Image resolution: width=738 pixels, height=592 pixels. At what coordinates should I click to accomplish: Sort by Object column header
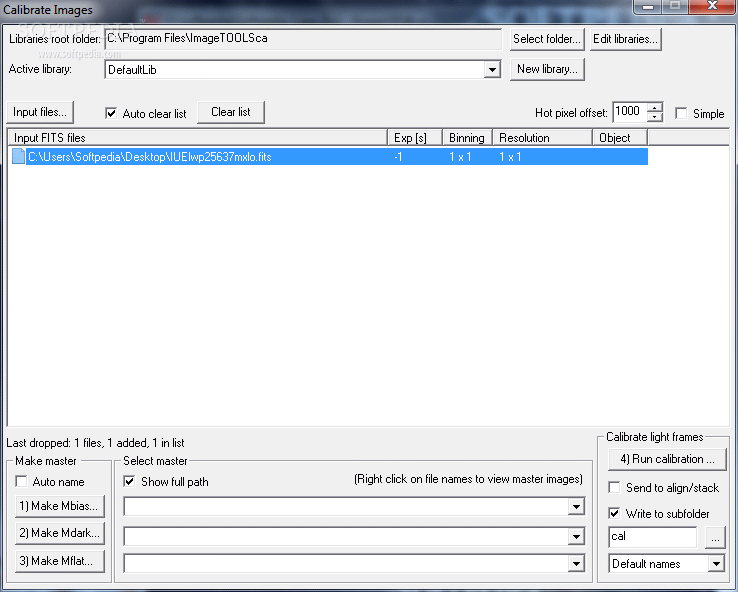[620, 138]
